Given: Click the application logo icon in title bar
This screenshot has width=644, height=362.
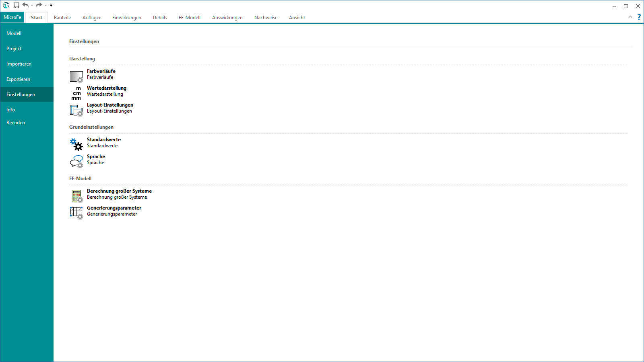Looking at the screenshot, I should (6, 5).
